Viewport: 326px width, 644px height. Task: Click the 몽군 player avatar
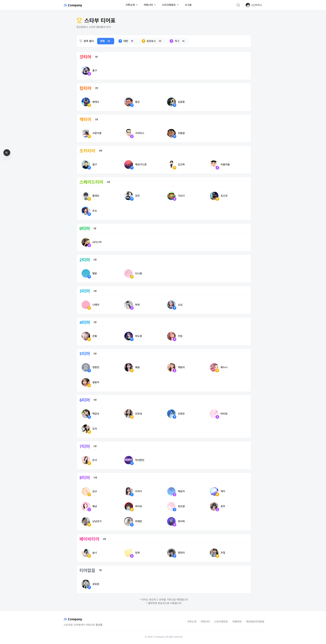(x=129, y=102)
